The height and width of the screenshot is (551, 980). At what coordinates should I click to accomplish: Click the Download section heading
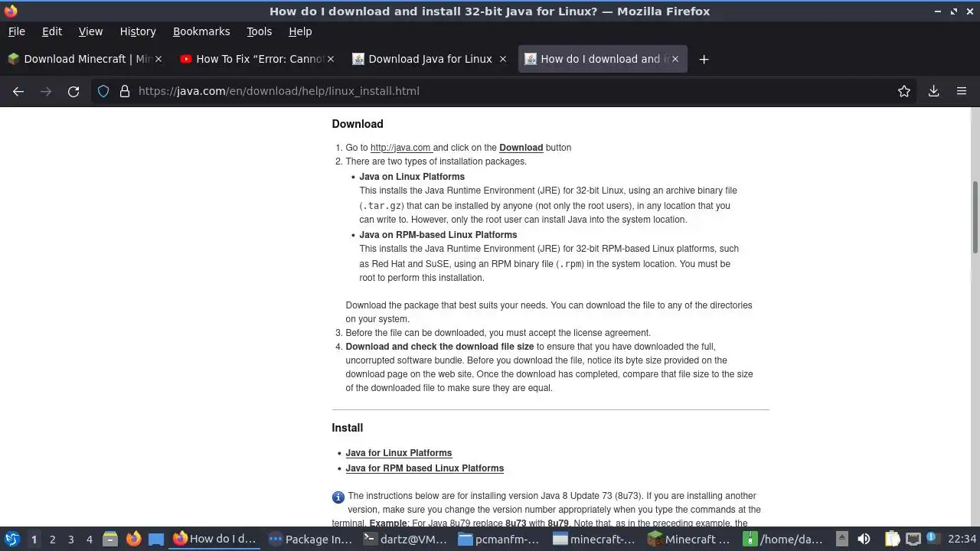pos(358,124)
